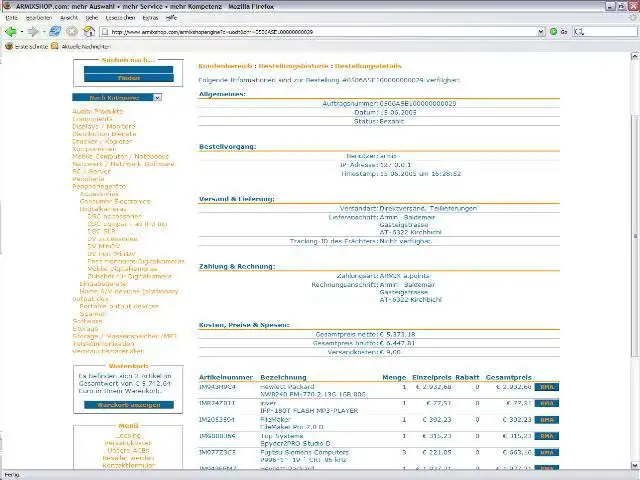Click the green Go button beside address bar
Viewport: 640px width, 480px height.
(x=558, y=31)
